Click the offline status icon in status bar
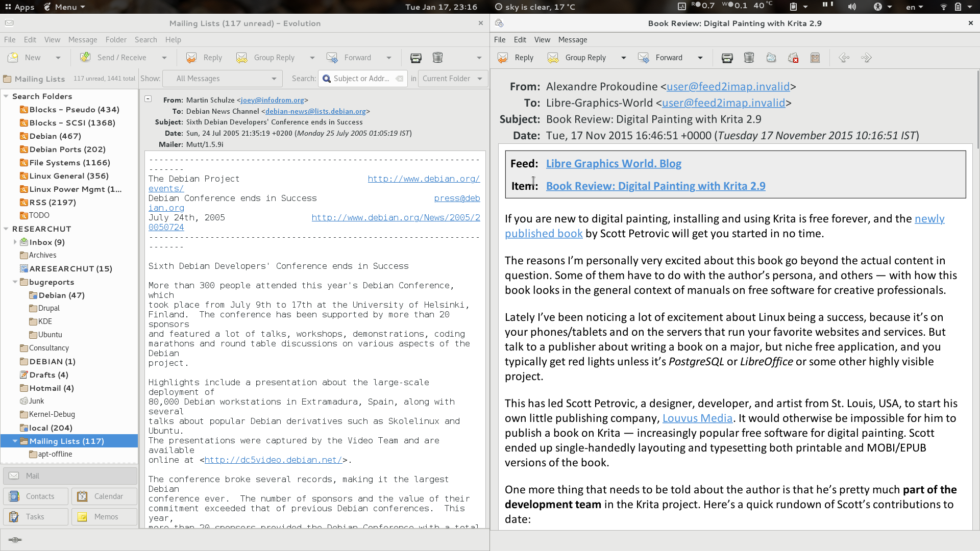 15,540
